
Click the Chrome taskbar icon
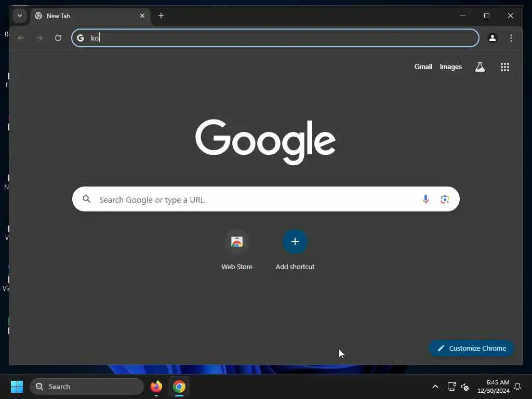click(179, 387)
